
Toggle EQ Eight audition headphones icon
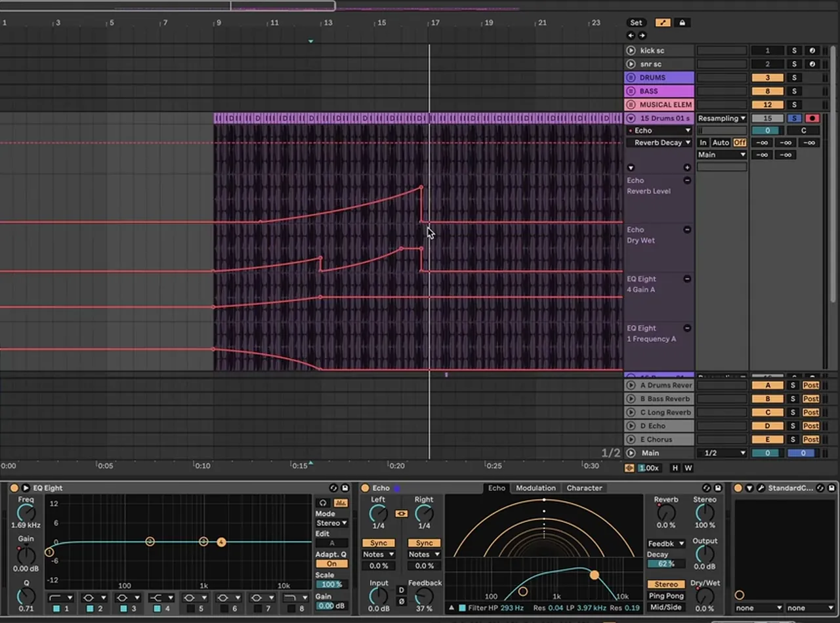tap(322, 503)
